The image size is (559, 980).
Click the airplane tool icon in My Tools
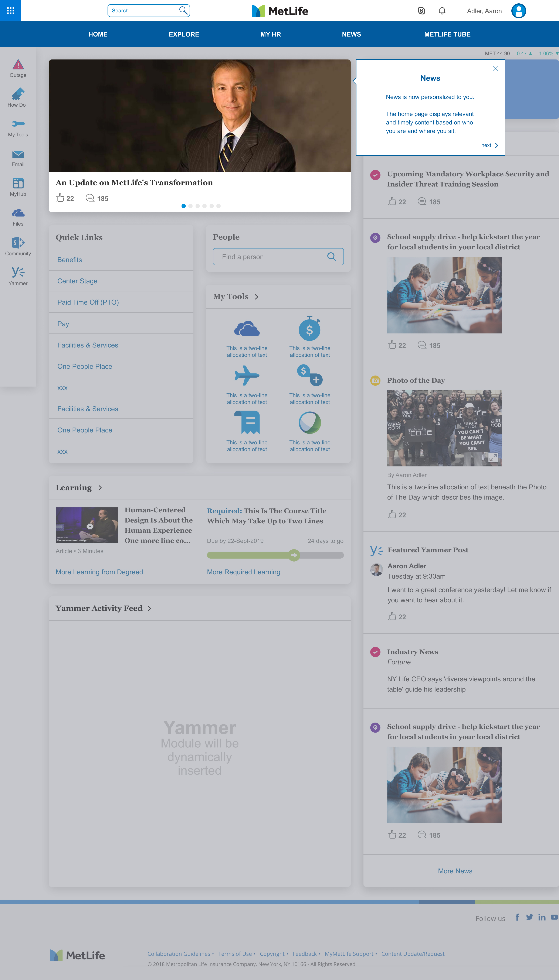click(x=247, y=375)
